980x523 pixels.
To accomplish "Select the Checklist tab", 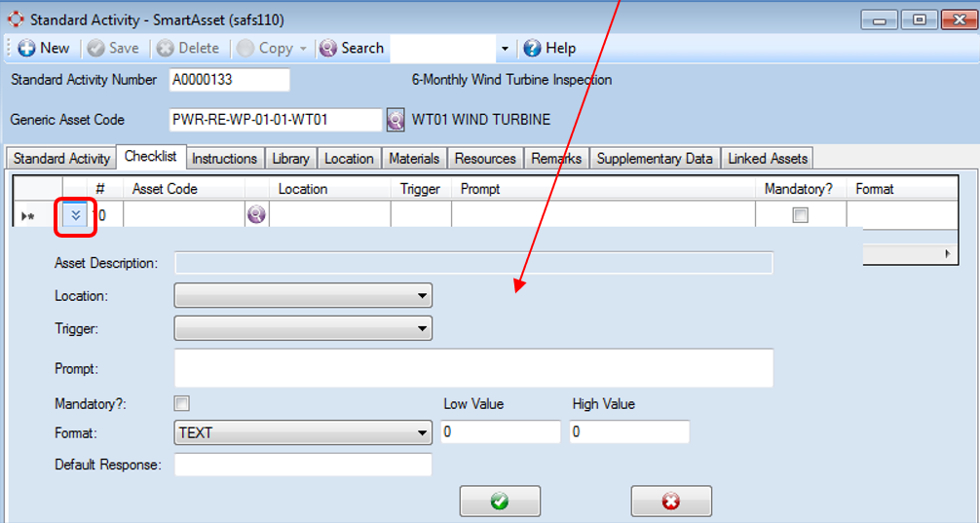I will 151,156.
